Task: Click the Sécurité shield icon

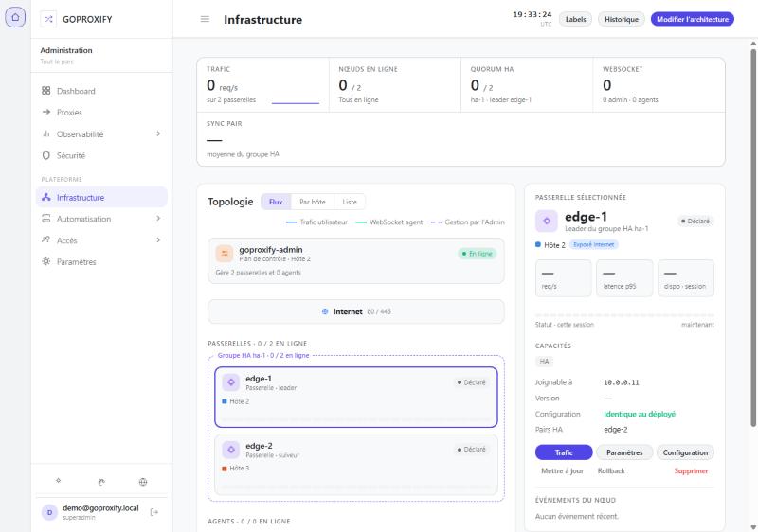Action: click(x=45, y=155)
